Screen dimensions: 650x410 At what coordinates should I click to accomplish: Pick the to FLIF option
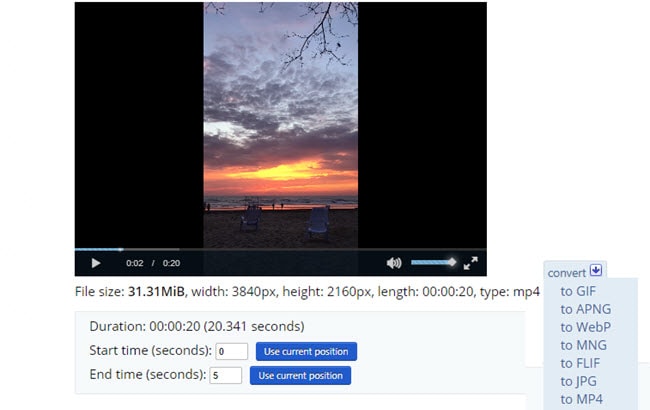[x=580, y=363]
